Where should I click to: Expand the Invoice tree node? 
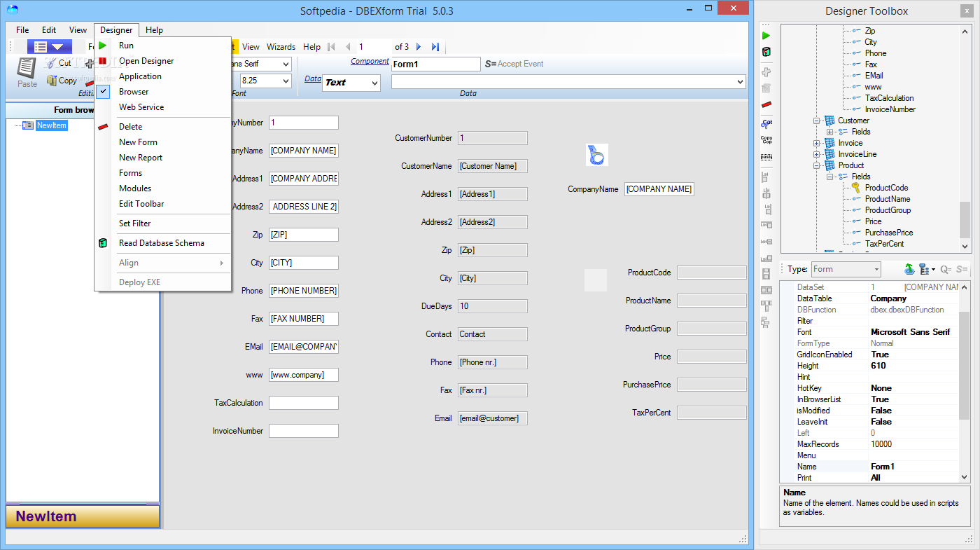click(816, 143)
